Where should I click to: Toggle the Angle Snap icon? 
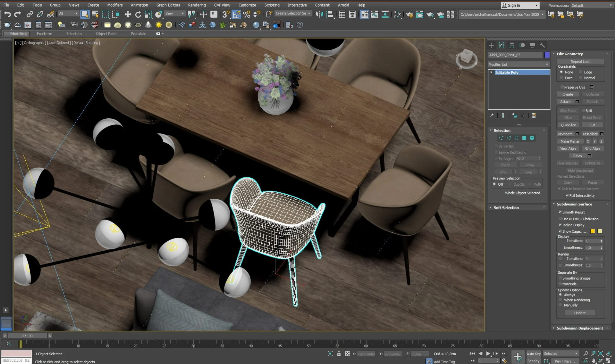pyautogui.click(x=236, y=14)
